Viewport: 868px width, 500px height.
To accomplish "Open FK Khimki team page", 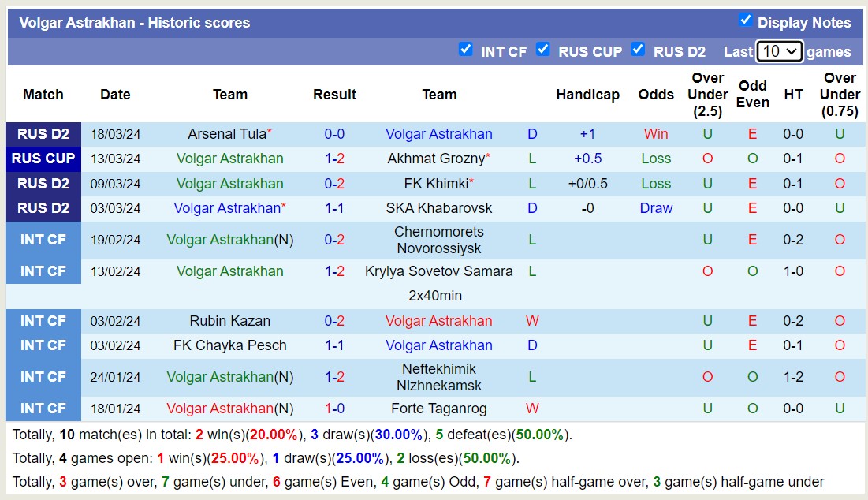I will (x=435, y=184).
